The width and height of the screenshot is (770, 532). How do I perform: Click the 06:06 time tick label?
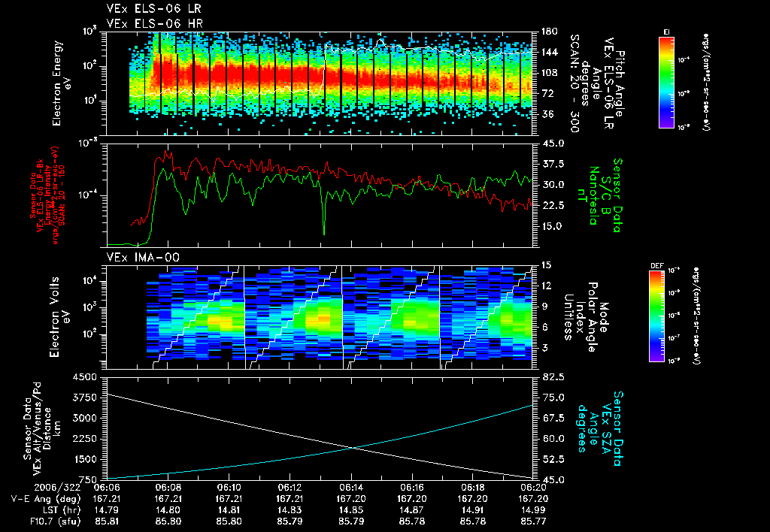pyautogui.click(x=107, y=488)
